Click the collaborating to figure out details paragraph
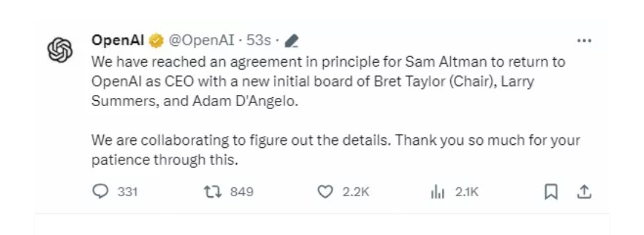This screenshot has height=235, width=644. click(x=336, y=150)
